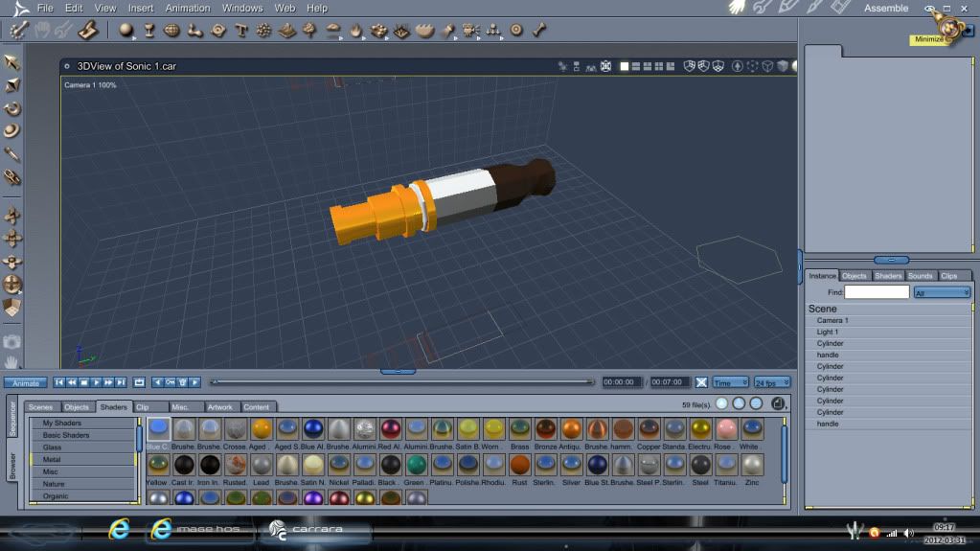
Task: Click the Find input field
Action: (x=877, y=292)
